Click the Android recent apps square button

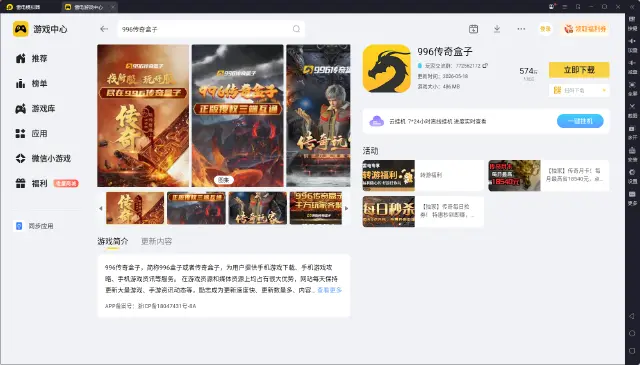pyautogui.click(x=632, y=351)
